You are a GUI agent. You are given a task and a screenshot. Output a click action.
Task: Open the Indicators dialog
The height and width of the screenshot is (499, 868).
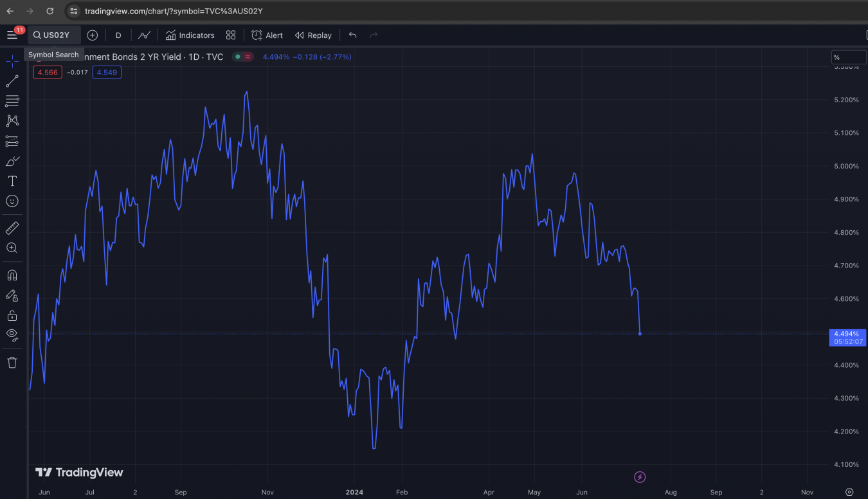(190, 35)
